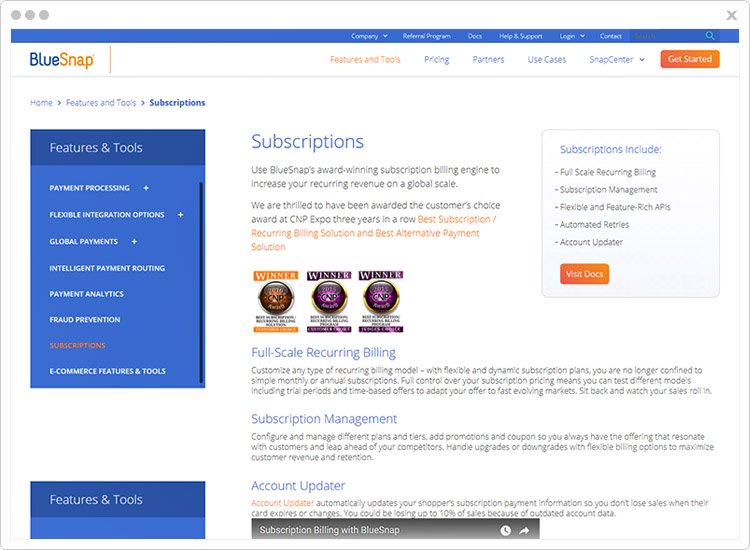Expand Flexible Integration Options plus icon
This screenshot has width=750, height=550.
pos(180,215)
